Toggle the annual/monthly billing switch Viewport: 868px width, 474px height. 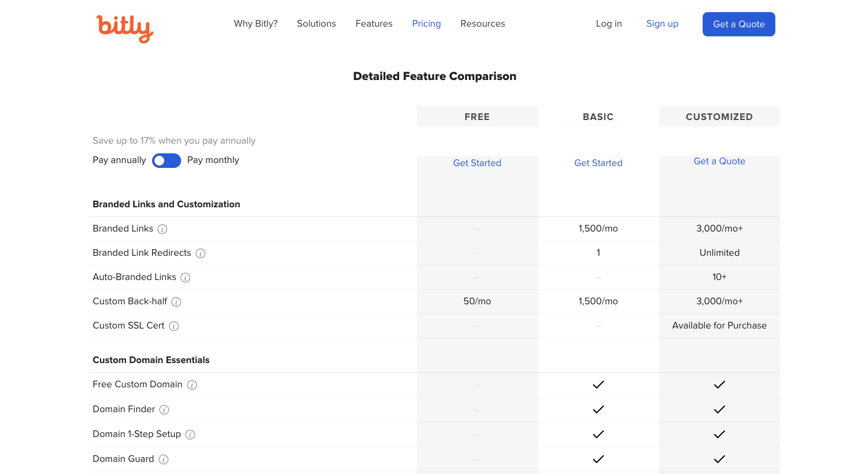click(x=167, y=161)
